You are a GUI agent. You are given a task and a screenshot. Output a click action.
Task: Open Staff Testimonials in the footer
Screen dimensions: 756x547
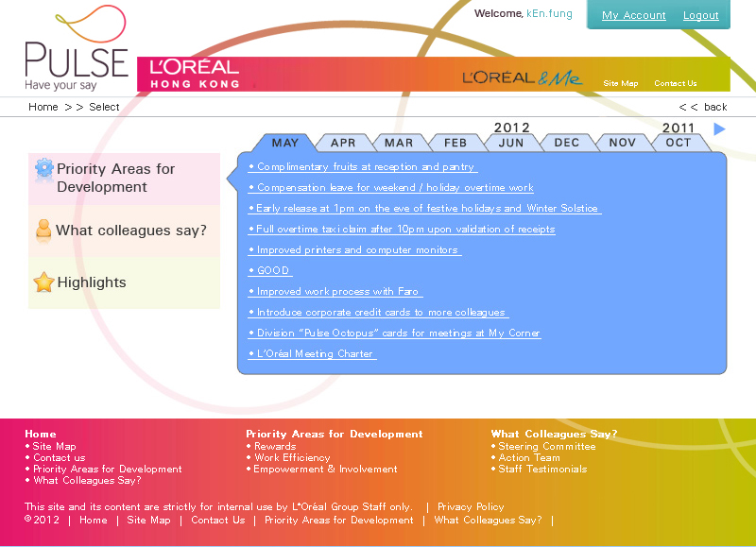(x=542, y=469)
